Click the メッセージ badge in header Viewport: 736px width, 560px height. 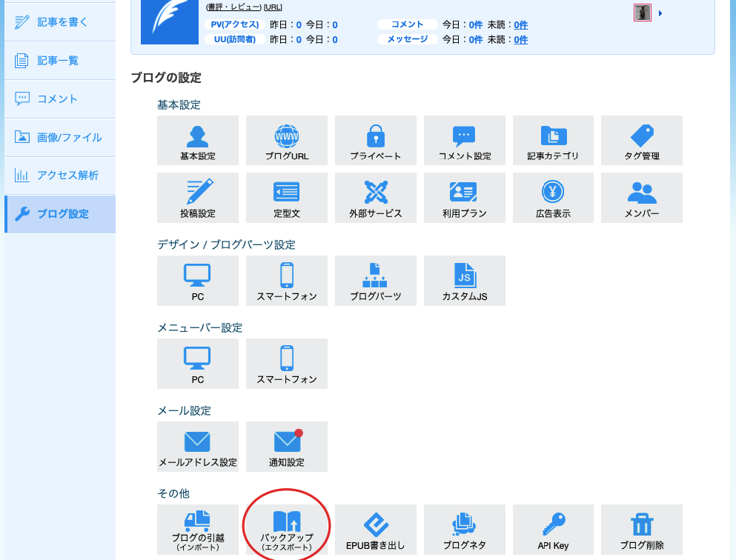408,39
